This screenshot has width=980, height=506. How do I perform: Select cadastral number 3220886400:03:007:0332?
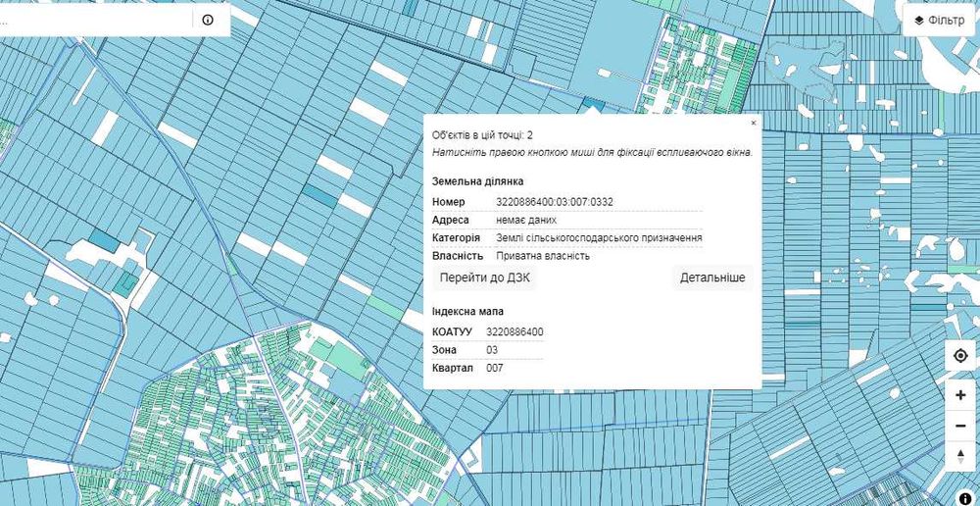click(x=555, y=202)
